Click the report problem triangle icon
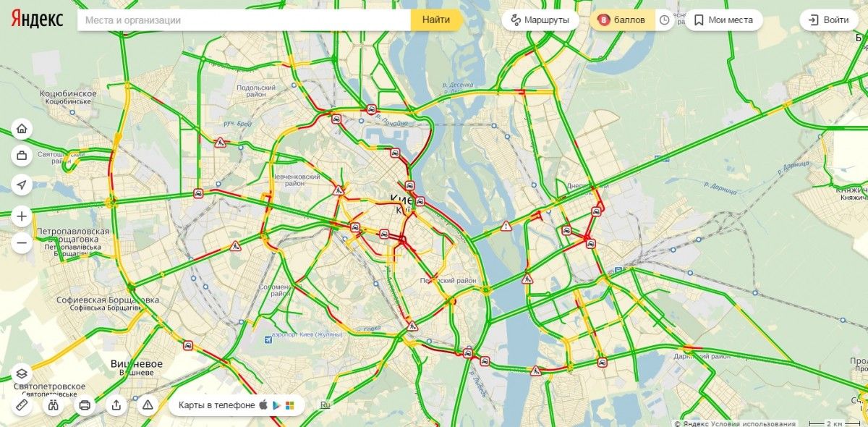The height and width of the screenshot is (427, 868). pos(148,405)
